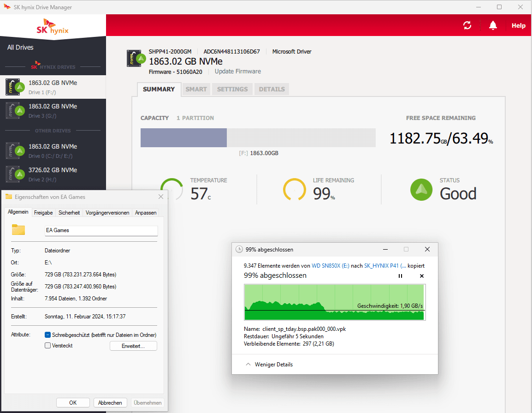The width and height of the screenshot is (532, 413).
Task: Select All Drives in sidebar
Action: (x=20, y=48)
